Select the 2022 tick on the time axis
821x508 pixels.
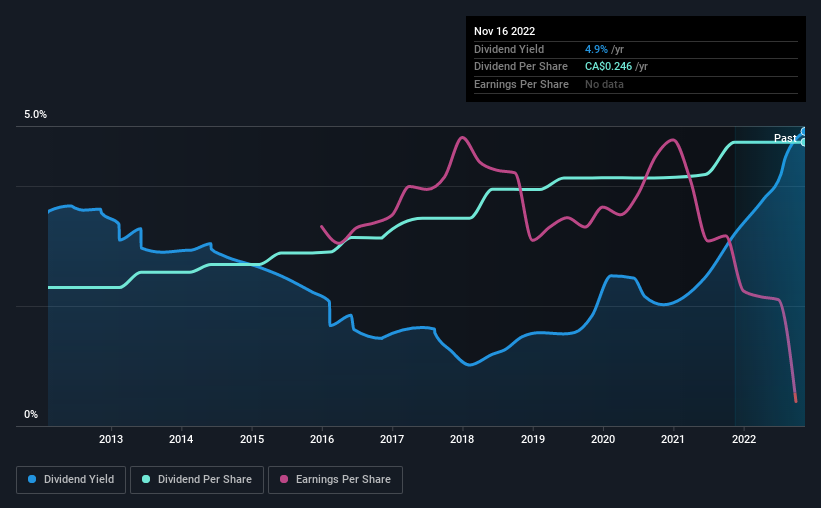744,439
